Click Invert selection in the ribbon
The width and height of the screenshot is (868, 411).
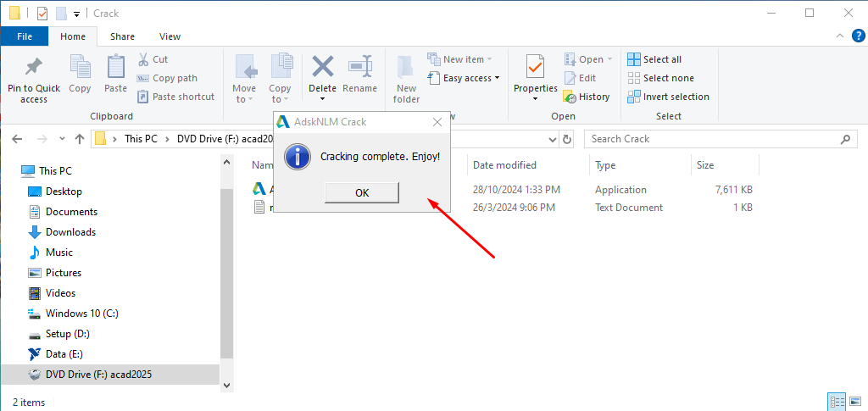pos(668,97)
